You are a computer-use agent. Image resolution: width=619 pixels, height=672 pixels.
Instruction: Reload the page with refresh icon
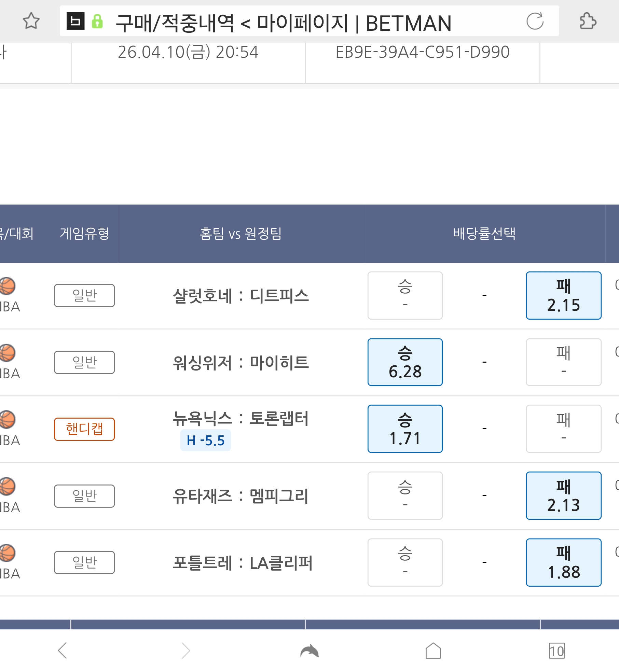535,21
